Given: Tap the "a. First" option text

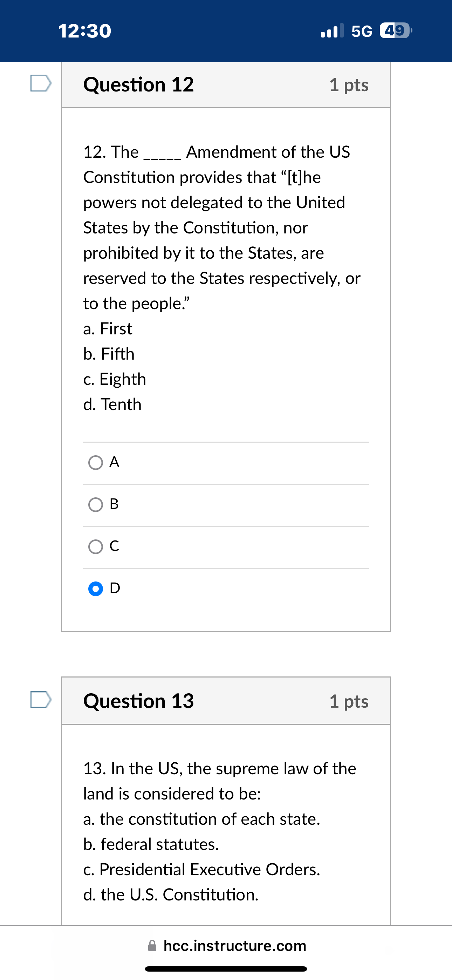Looking at the screenshot, I should [108, 329].
